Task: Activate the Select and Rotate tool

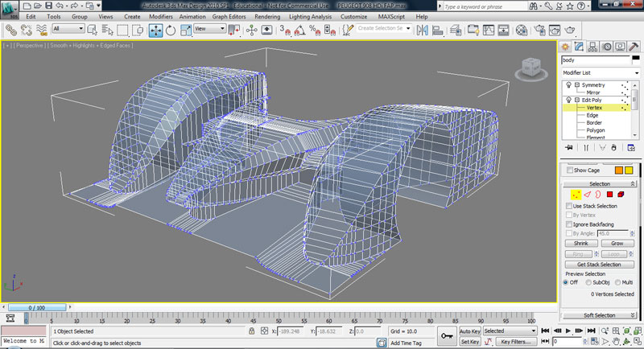Action: (x=171, y=30)
